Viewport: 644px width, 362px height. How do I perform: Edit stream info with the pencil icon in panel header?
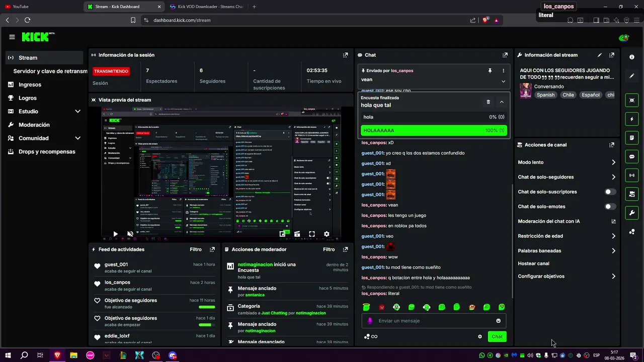pyautogui.click(x=599, y=55)
